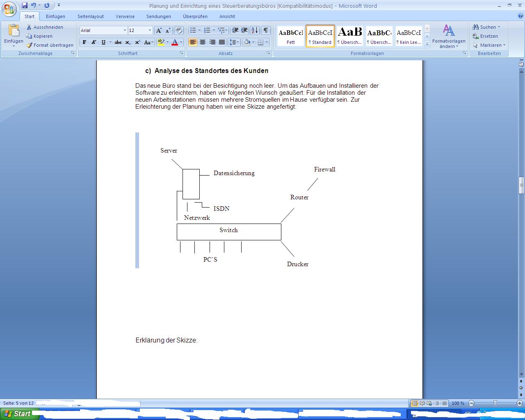
Task: Open the Sendungen ribbon tab
Action: [x=159, y=16]
